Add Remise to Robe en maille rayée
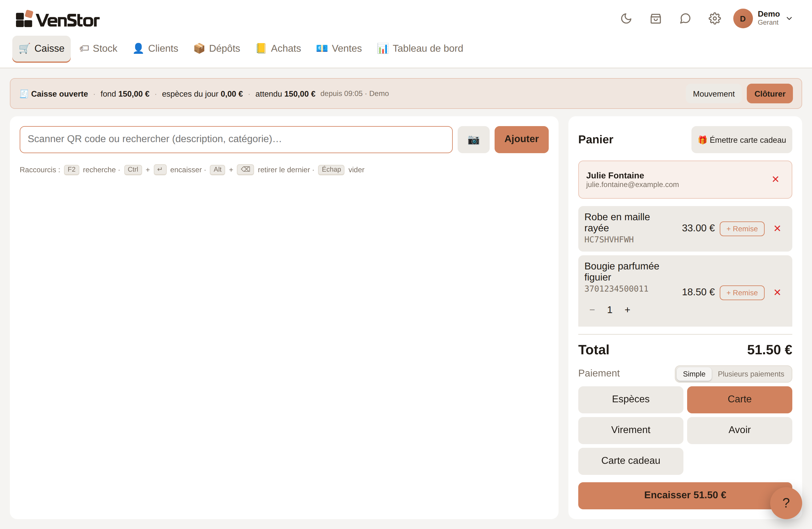 (742, 229)
